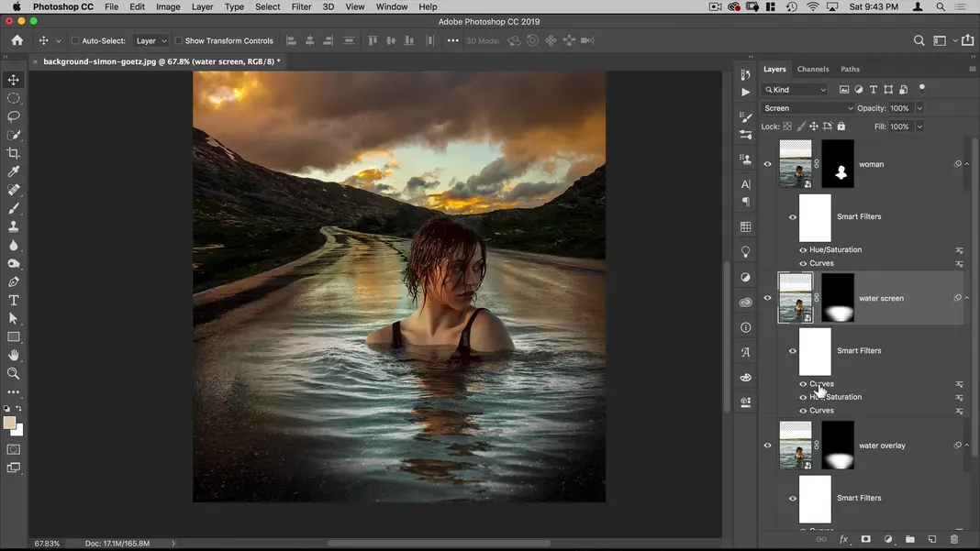This screenshot has height=551, width=980.
Task: Change the screen mode
Action: 13,468
